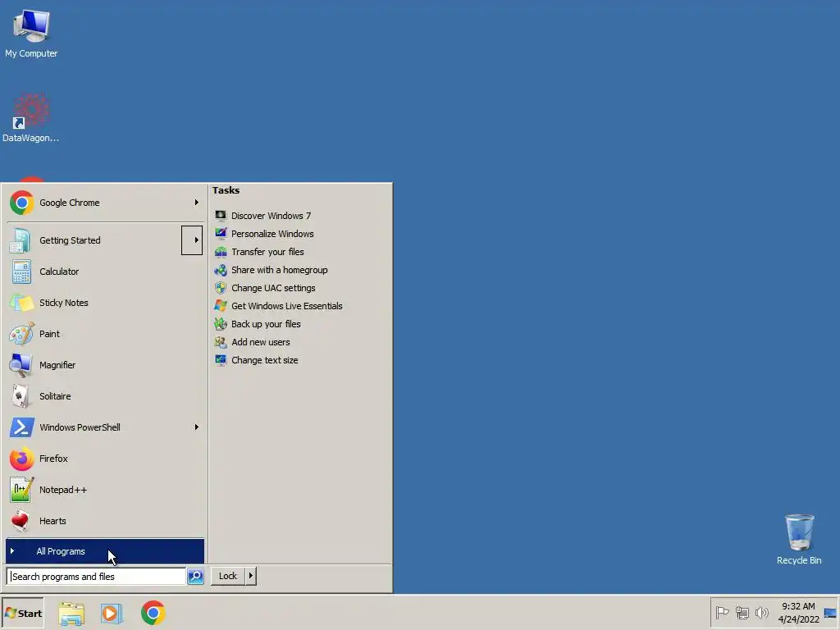
Task: Click the network tray icon
Action: point(742,612)
